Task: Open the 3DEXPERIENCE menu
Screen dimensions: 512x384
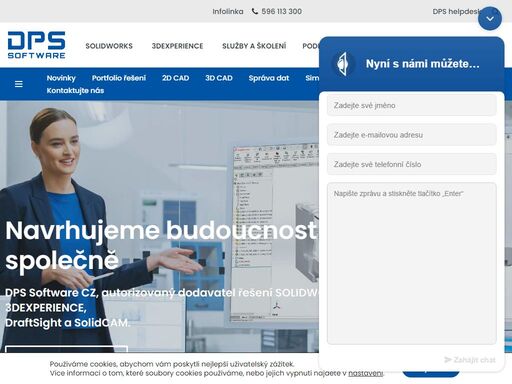Action: [177, 46]
